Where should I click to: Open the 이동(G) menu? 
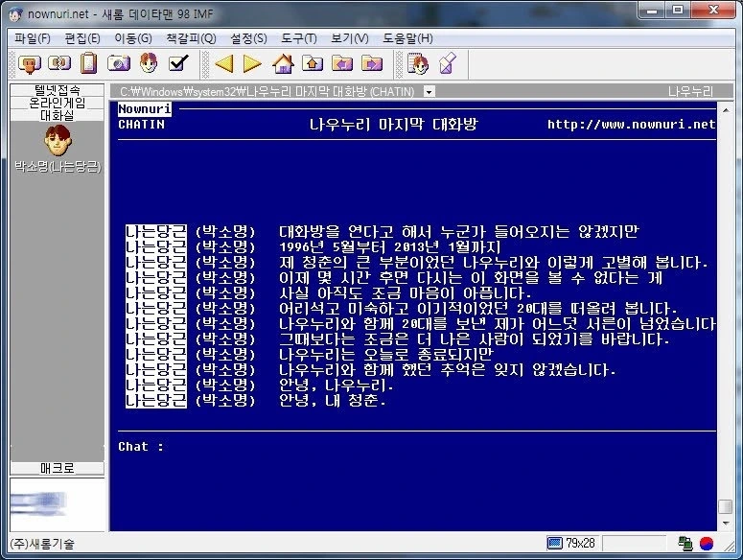click(133, 38)
